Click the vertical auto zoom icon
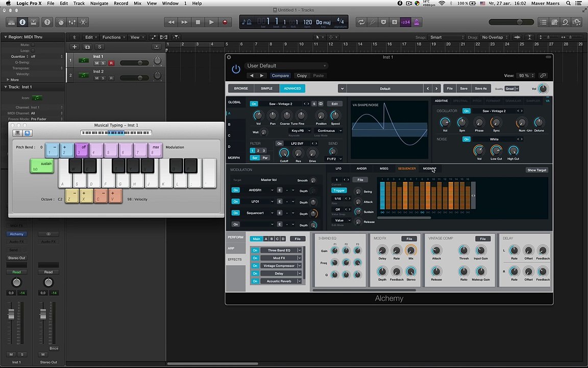The image size is (588, 368). (x=529, y=37)
